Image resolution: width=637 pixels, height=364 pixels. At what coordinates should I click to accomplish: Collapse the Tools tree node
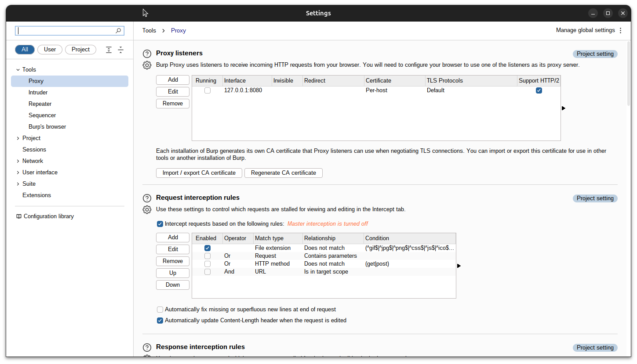click(18, 70)
